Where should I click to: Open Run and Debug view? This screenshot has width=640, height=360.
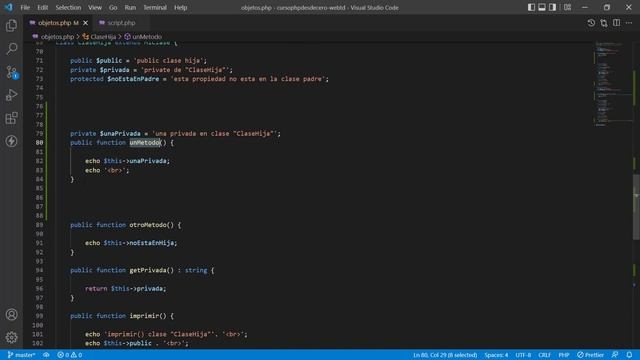coord(11,95)
